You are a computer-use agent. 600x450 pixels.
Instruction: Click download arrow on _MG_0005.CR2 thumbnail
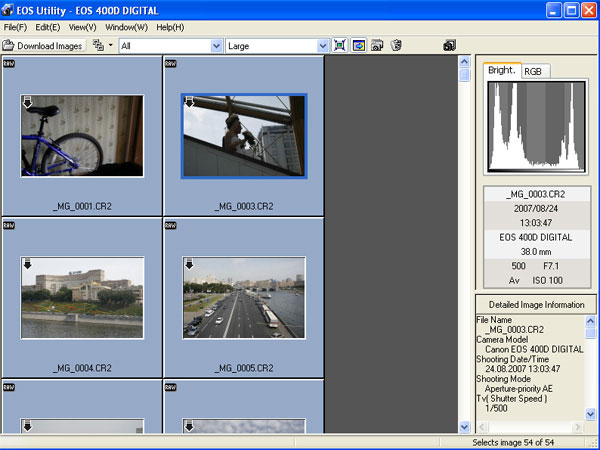click(x=189, y=264)
